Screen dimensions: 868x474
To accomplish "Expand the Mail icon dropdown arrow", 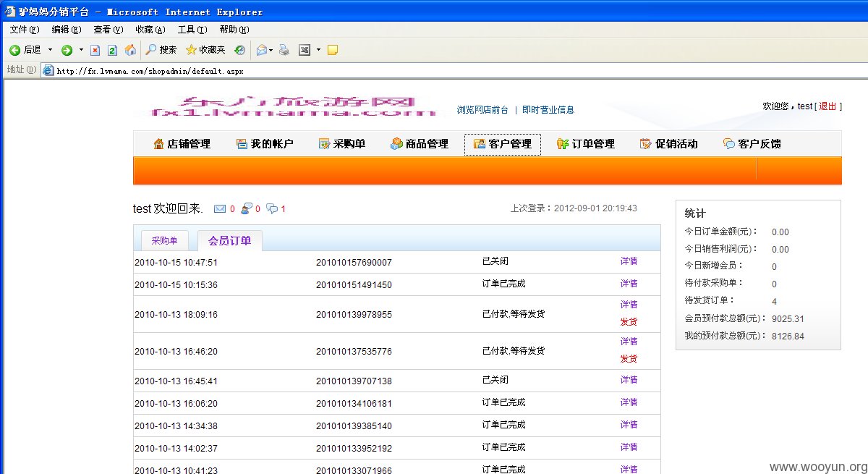I will (271, 50).
